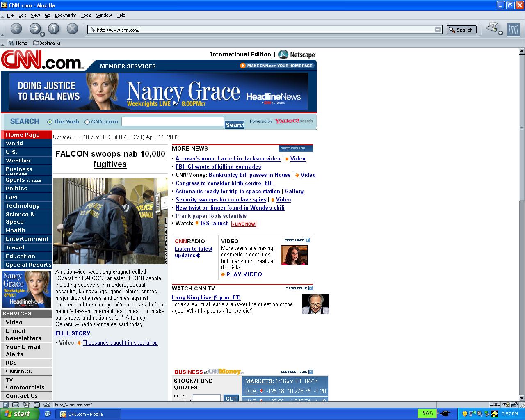Open the World section in sidebar
Screen dimensions: 525x420
click(26, 143)
